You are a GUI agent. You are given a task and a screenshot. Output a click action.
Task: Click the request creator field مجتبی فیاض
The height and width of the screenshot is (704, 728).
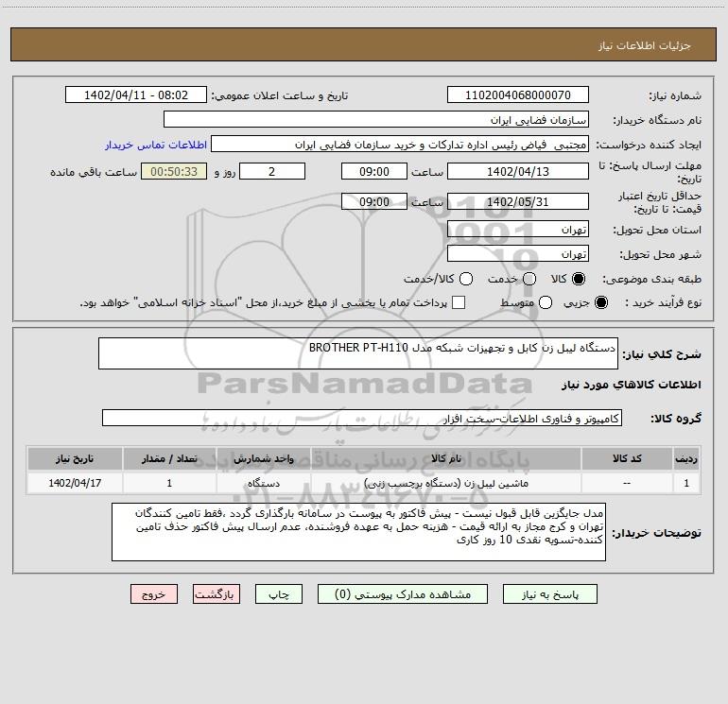pos(400,144)
